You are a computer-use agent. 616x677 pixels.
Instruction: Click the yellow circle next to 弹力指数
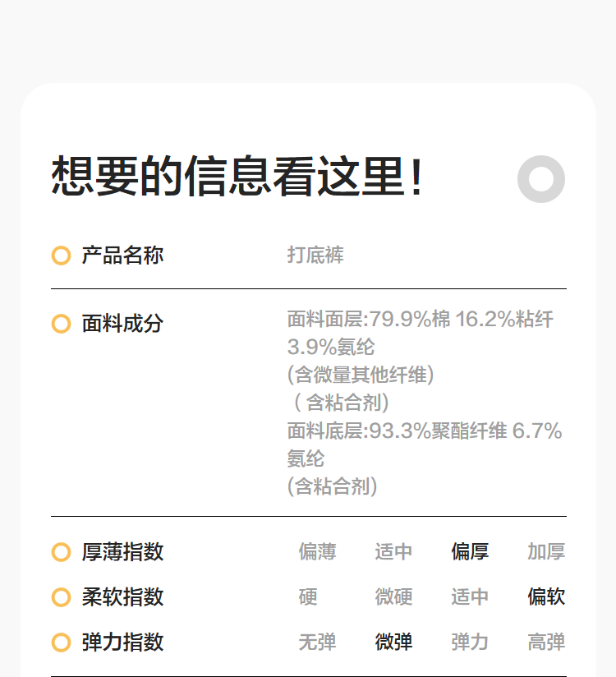pos(61,642)
